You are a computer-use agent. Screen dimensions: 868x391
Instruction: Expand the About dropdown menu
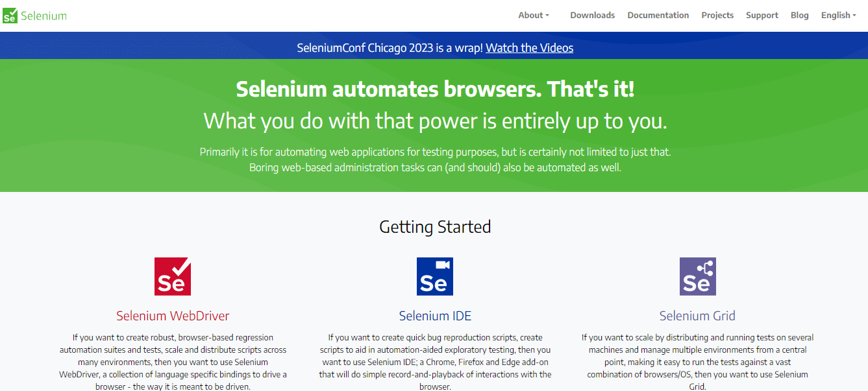(x=532, y=15)
